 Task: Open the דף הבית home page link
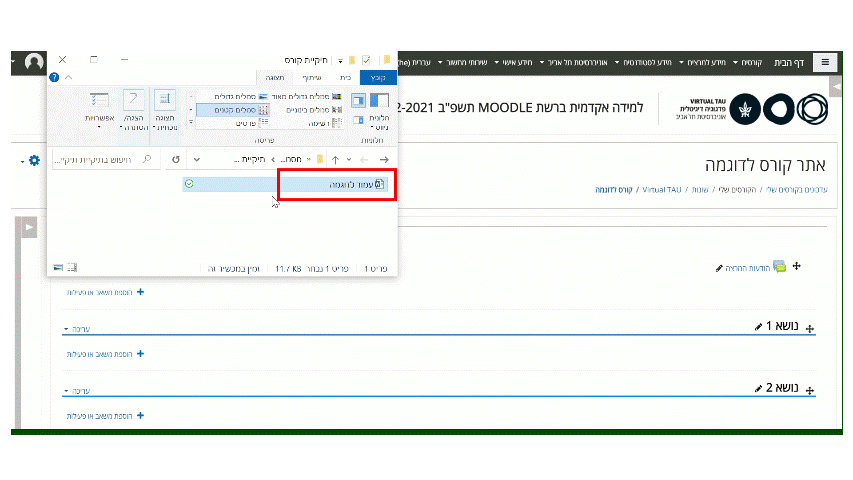pyautogui.click(x=788, y=63)
